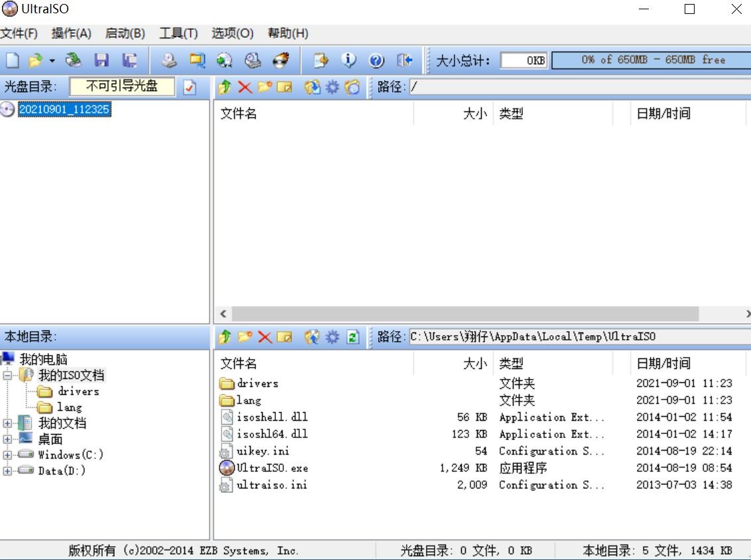The width and height of the screenshot is (751, 560).
Task: Click the Save floppy disk icon
Action: (102, 60)
